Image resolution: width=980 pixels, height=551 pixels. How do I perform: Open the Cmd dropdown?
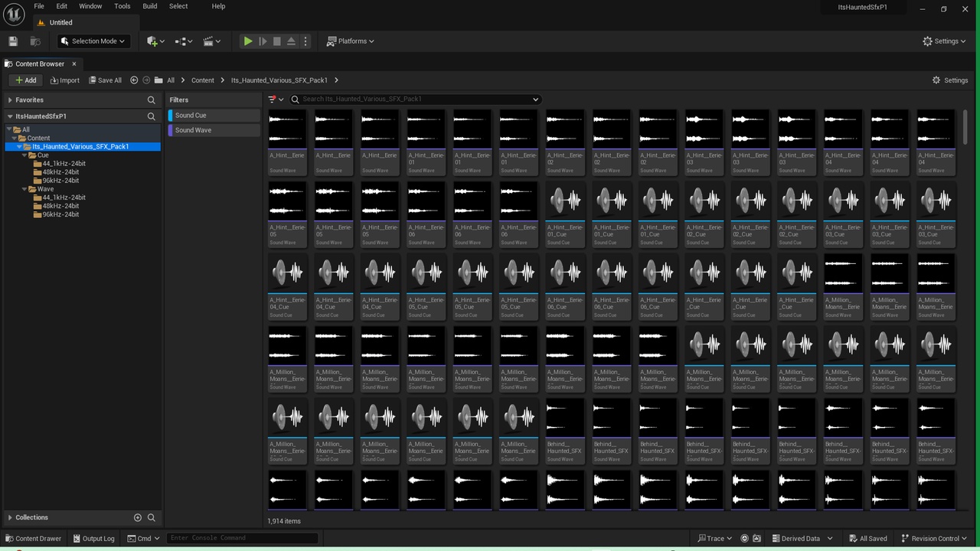point(144,539)
